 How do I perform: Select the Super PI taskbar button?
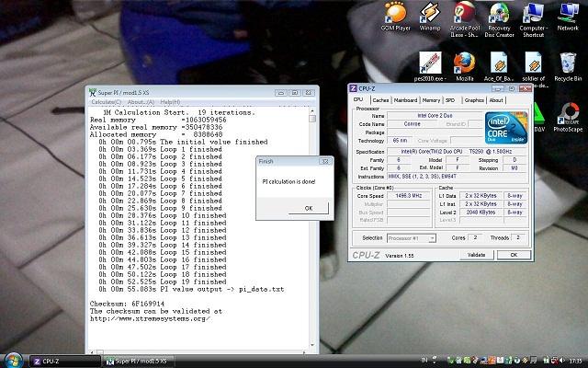[139, 362]
